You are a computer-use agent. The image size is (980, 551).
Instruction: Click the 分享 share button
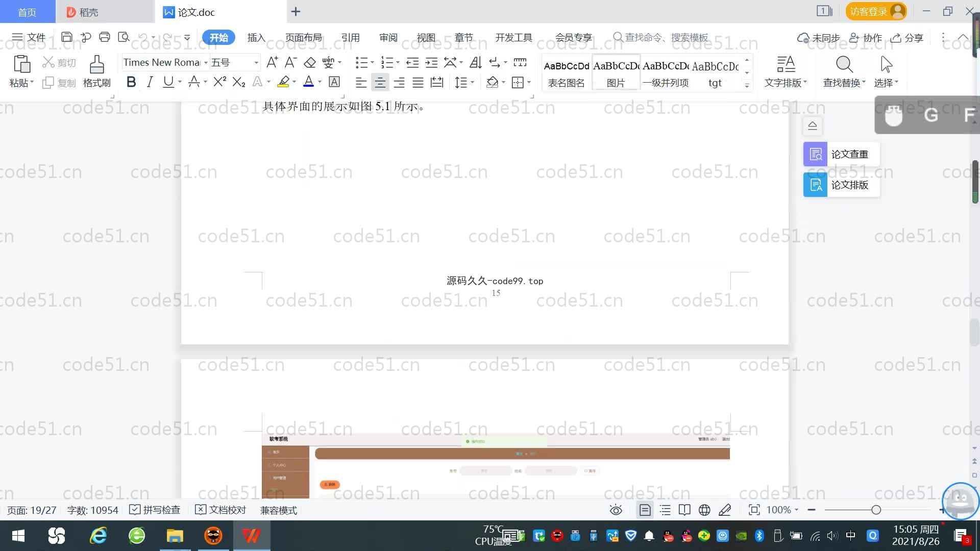pos(907,38)
